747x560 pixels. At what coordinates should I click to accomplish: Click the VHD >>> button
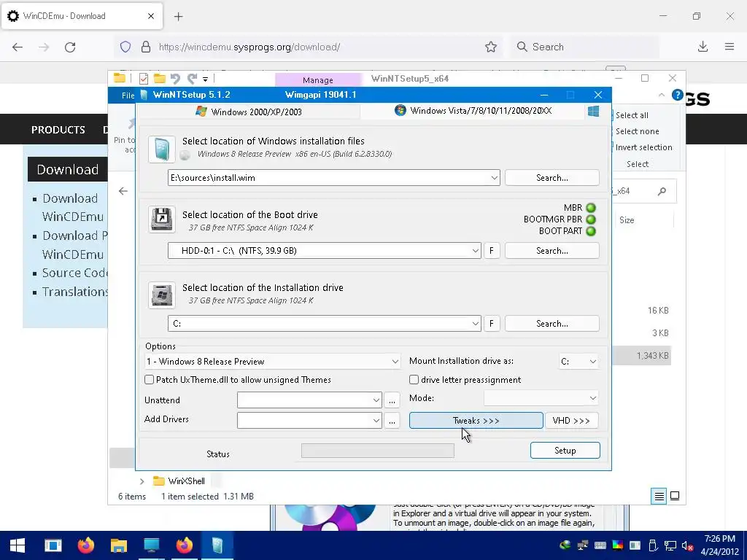571,421
